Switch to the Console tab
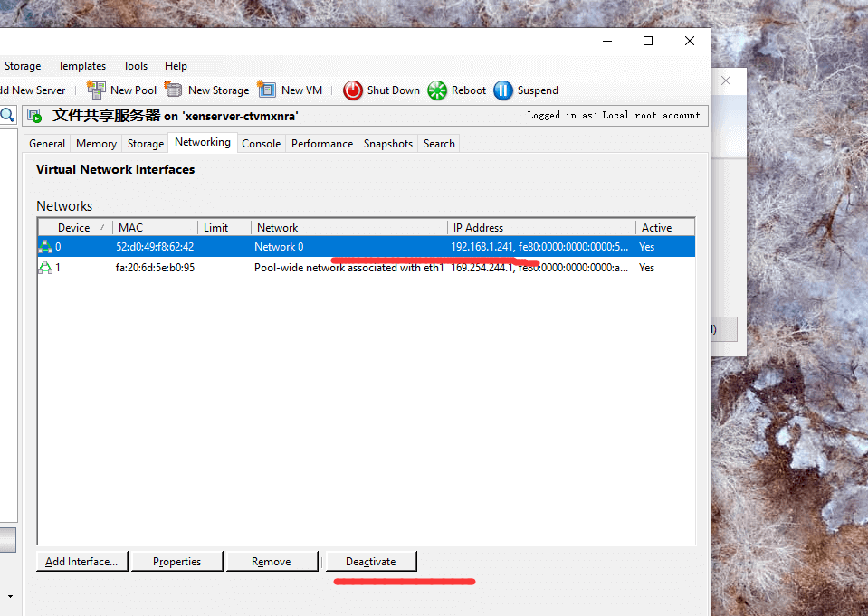868x616 pixels. [261, 144]
